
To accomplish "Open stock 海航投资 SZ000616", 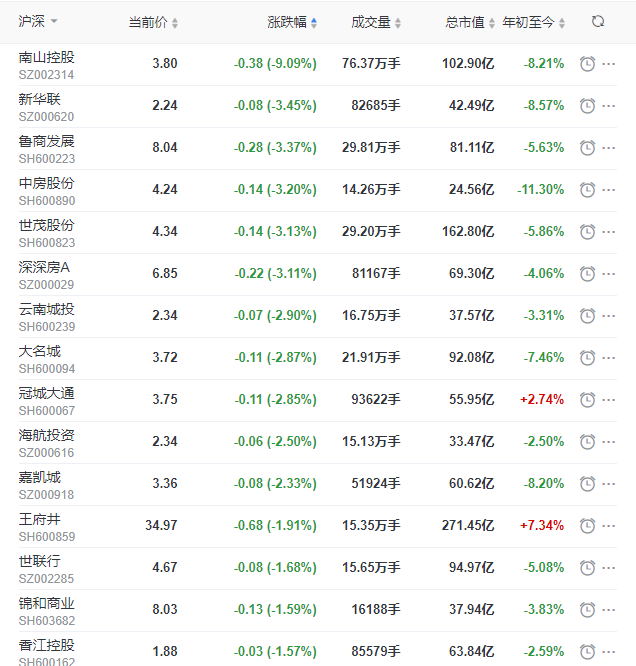I will (x=46, y=444).
